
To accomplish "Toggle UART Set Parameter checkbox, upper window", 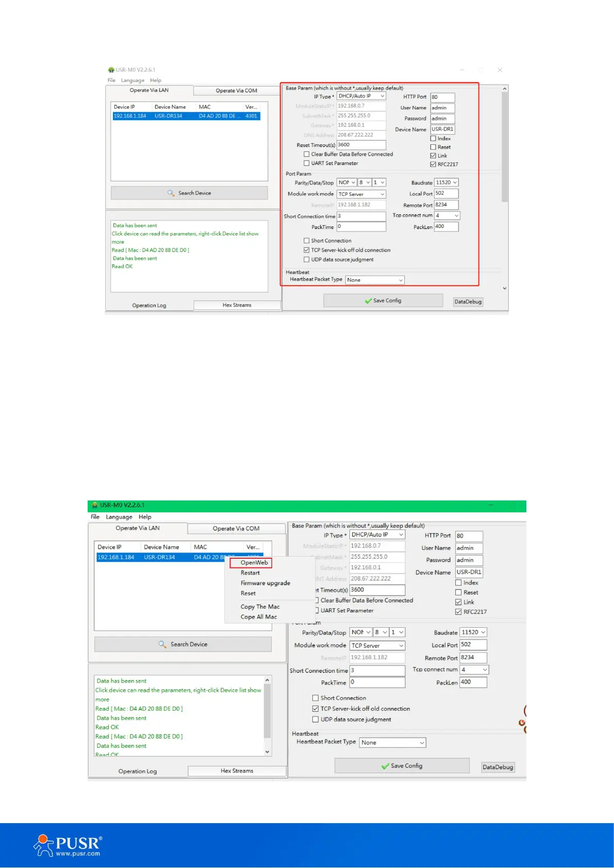I will tap(307, 163).
